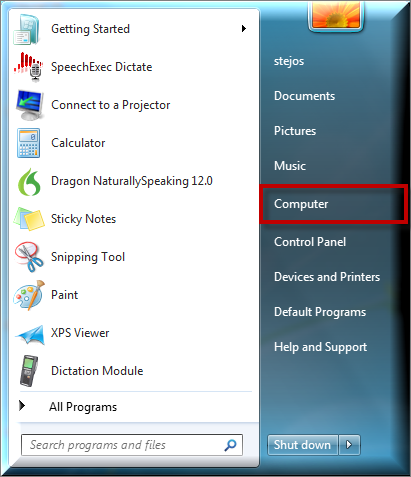Open the Calculator icon

(29, 143)
